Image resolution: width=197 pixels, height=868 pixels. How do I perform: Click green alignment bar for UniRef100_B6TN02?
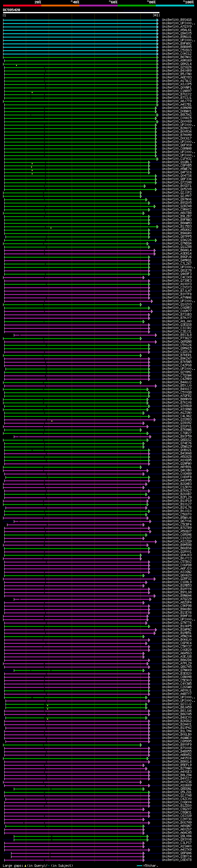[x=81, y=57]
